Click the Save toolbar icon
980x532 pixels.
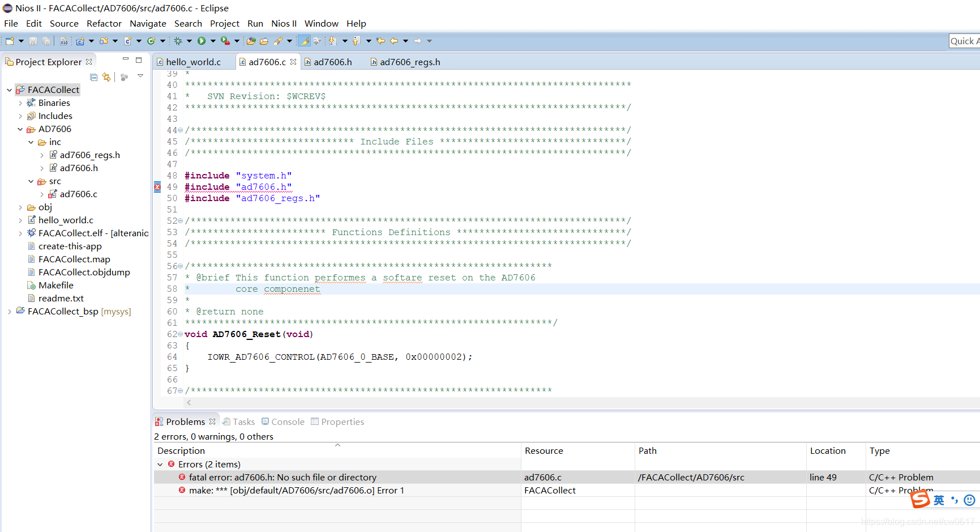[x=33, y=41]
